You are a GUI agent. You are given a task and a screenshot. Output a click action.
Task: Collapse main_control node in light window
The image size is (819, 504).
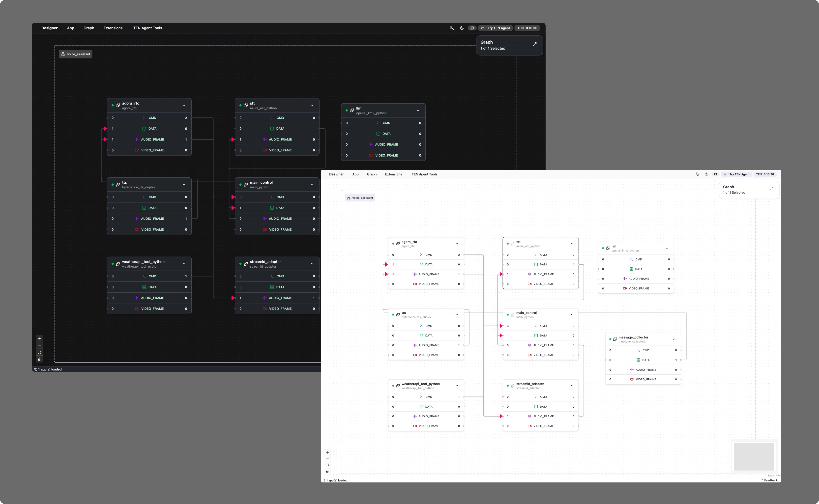tap(572, 315)
